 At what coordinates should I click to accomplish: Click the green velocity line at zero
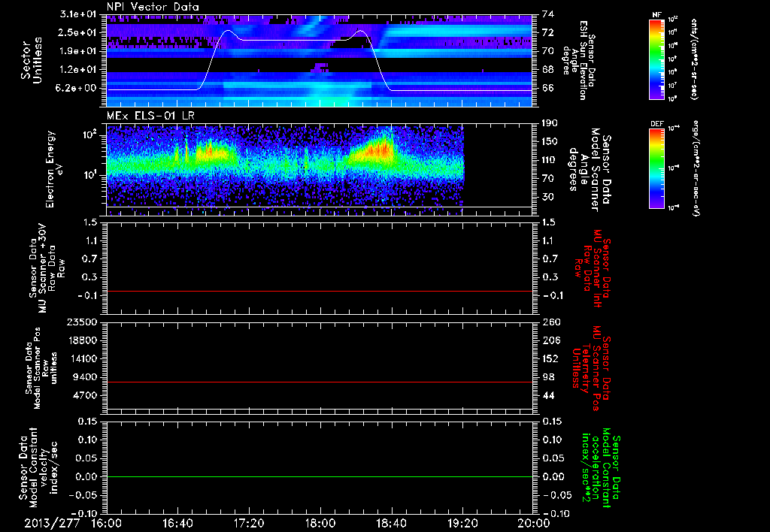(x=320, y=476)
